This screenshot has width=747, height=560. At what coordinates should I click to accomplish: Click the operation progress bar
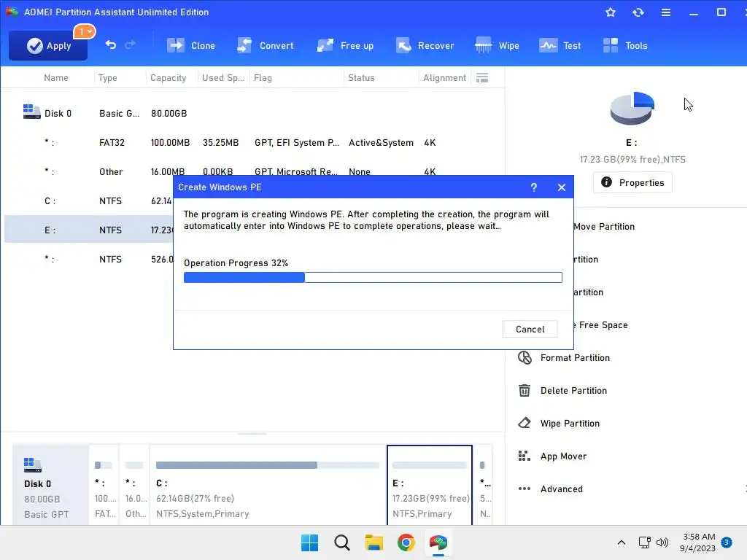(x=373, y=277)
